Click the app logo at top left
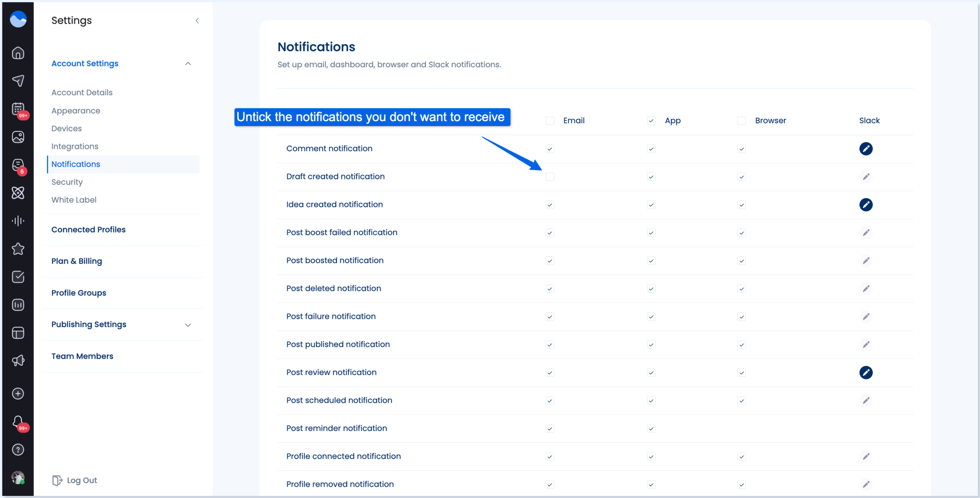This screenshot has width=980, height=498. (x=18, y=19)
